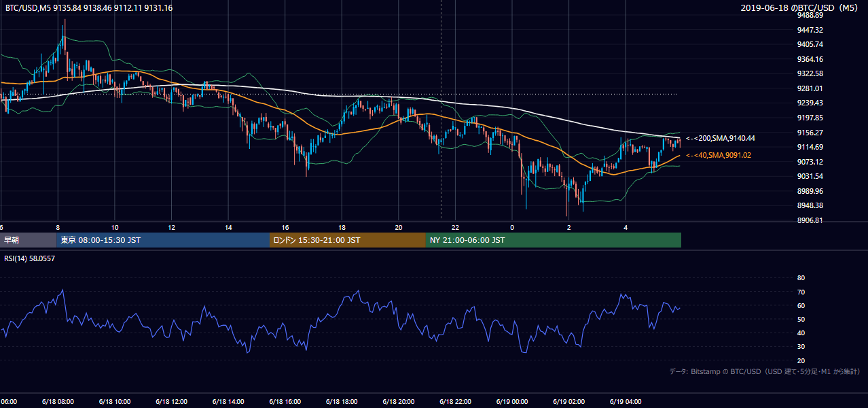Click the NY 21:00-06:00 JST session bar
The image size is (868, 408).
pos(553,240)
